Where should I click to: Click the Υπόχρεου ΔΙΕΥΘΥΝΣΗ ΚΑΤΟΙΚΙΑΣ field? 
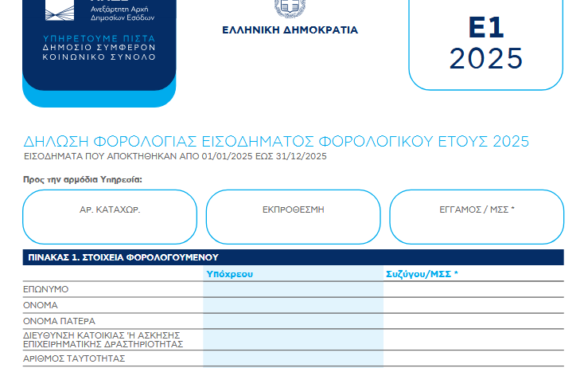click(x=294, y=340)
